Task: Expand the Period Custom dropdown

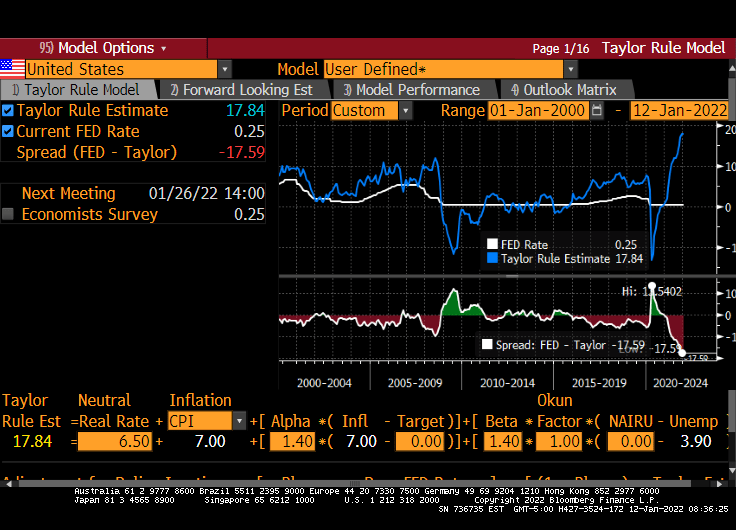Action: click(405, 111)
